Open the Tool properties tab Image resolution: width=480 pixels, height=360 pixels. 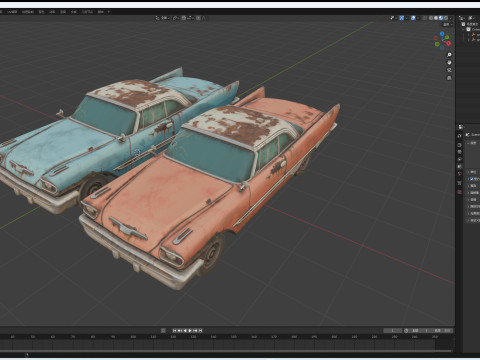point(459,136)
